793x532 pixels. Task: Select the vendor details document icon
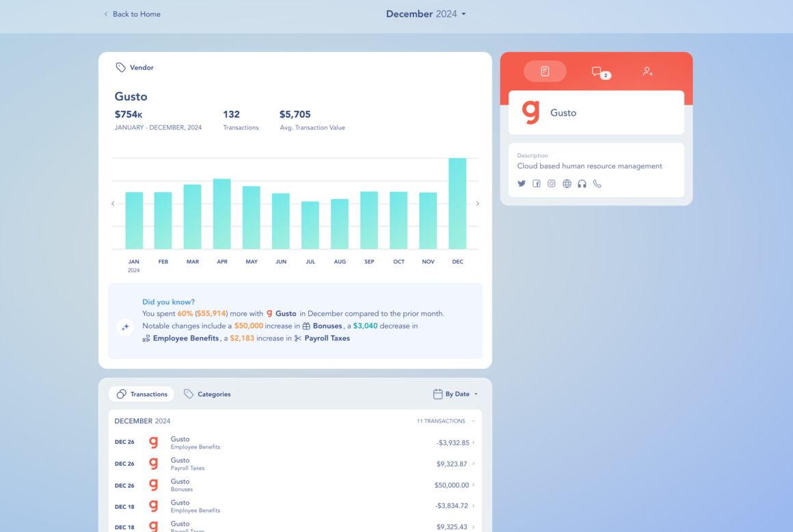pyautogui.click(x=545, y=71)
